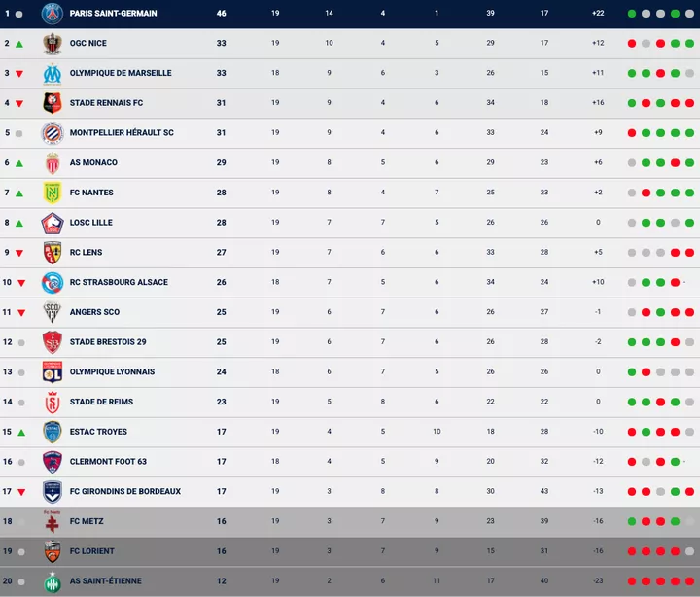Screen dimensions: 700x597
Task: Click the FC Metz club logo
Action: click(52, 522)
